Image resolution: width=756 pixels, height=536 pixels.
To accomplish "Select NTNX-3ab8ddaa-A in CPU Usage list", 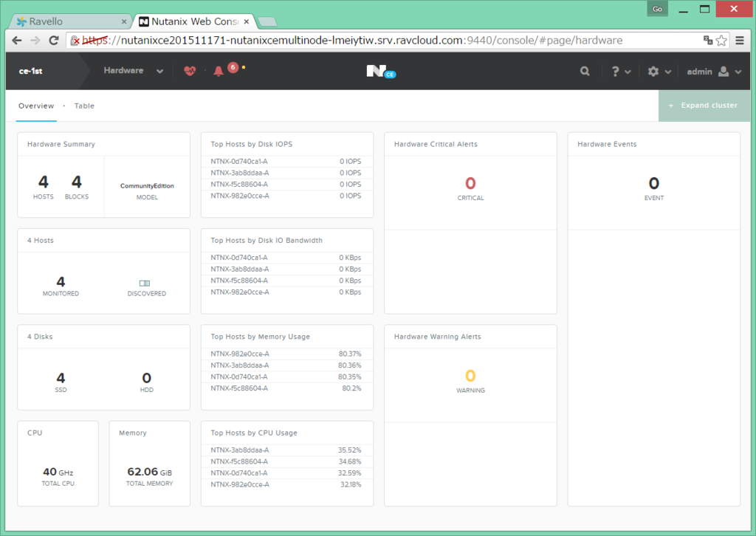I will tap(240, 450).
